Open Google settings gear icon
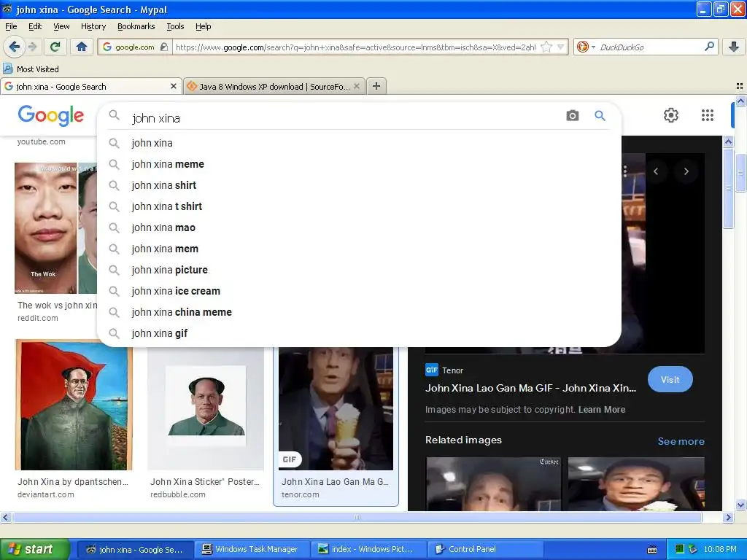The image size is (747, 560). [671, 115]
